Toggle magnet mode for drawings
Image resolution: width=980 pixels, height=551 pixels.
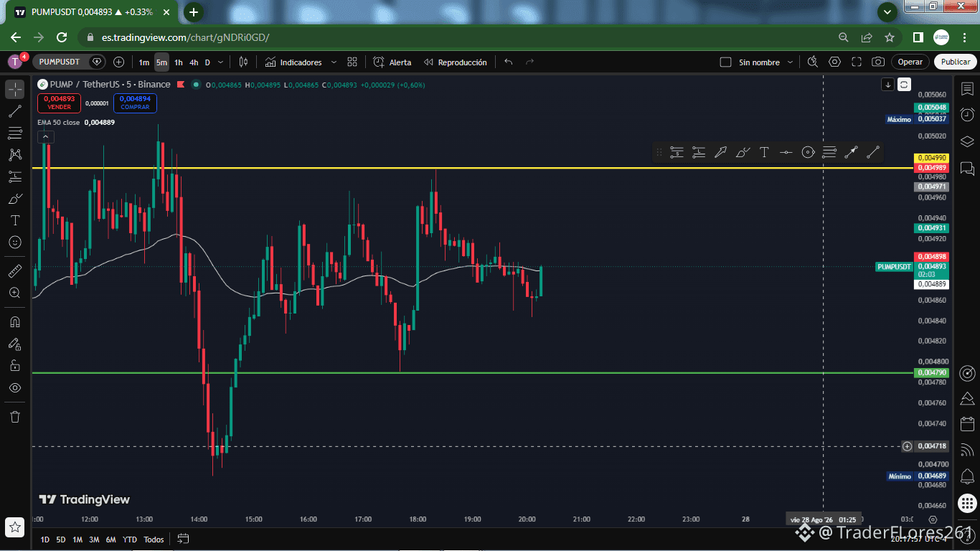[x=15, y=321]
